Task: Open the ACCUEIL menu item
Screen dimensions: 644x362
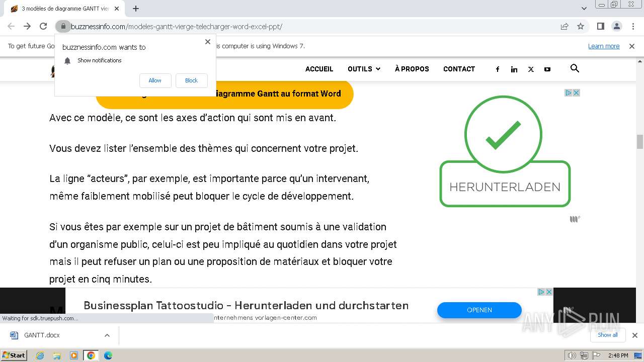Action: (319, 69)
